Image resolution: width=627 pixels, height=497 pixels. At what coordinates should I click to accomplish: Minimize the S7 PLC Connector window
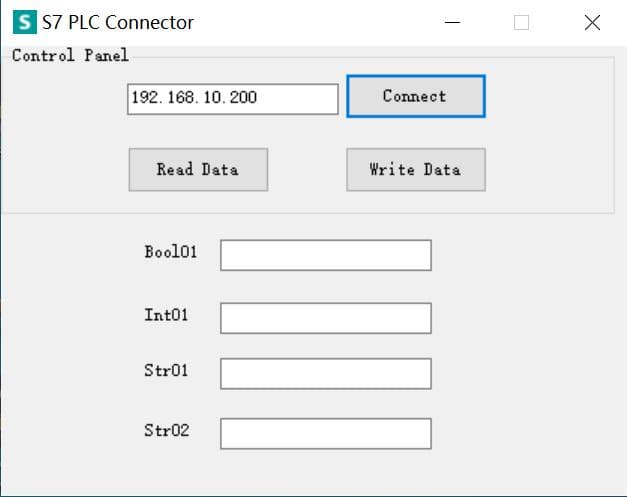point(452,22)
